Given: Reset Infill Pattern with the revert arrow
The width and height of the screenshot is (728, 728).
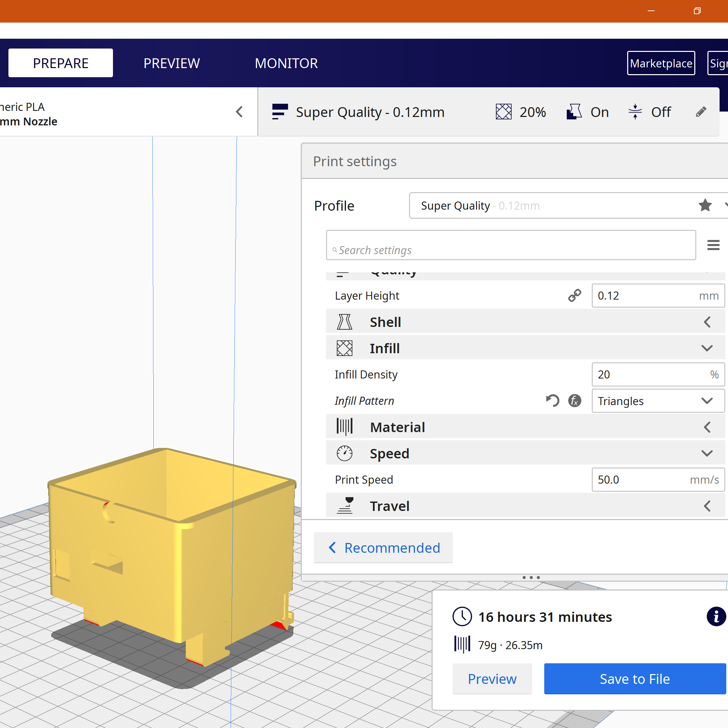Looking at the screenshot, I should (x=552, y=400).
